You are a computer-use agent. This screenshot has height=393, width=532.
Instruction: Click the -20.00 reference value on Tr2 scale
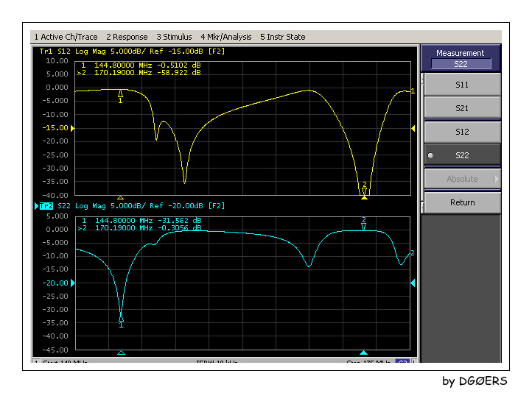55,283
